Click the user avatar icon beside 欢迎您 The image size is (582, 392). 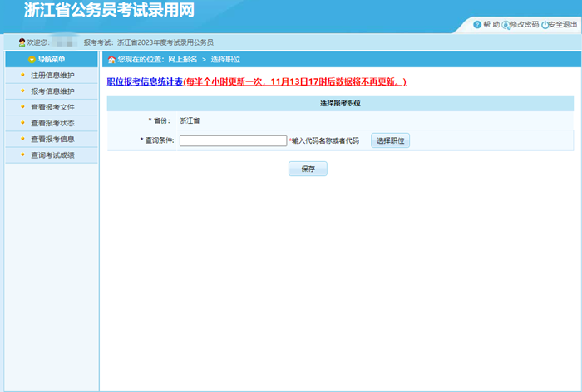point(22,42)
